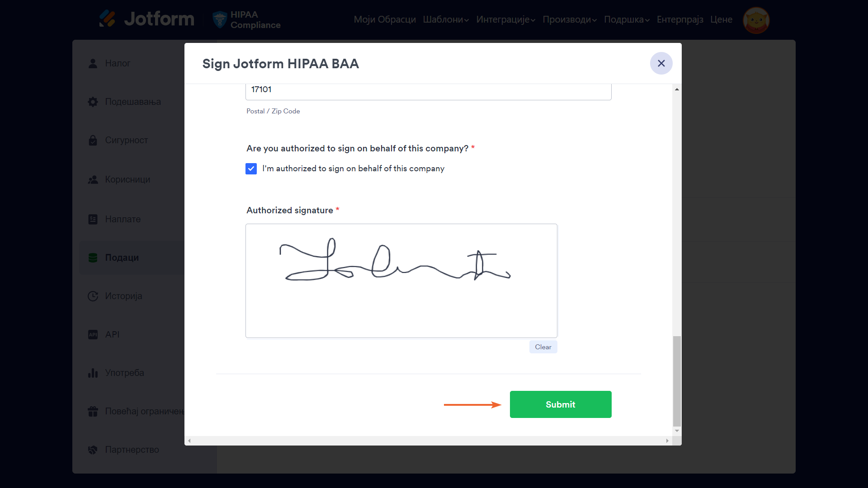The width and height of the screenshot is (868, 488).
Task: Click the API icon in sidebar
Action: pyautogui.click(x=93, y=334)
